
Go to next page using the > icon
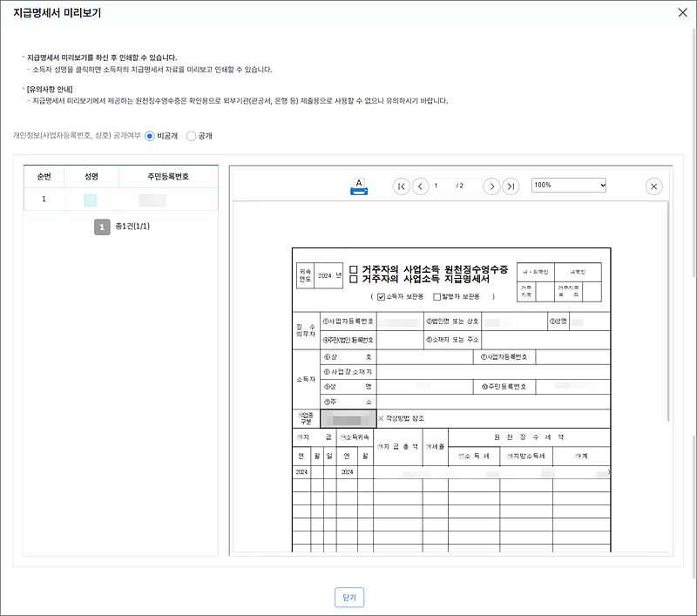click(x=491, y=186)
